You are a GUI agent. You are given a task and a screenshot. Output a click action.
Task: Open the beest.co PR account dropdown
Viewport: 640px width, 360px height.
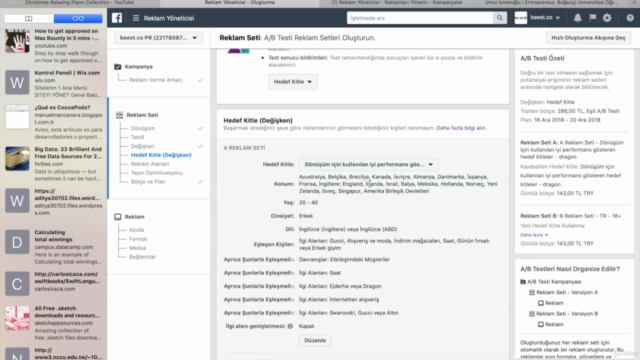(x=158, y=38)
